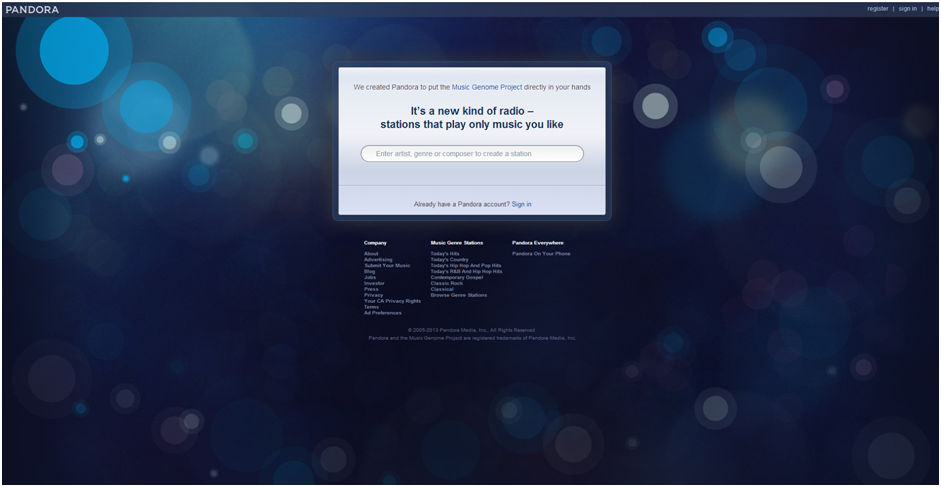Viewport: 941px width, 487px height.
Task: Open the Privacy footer link
Action: (373, 295)
